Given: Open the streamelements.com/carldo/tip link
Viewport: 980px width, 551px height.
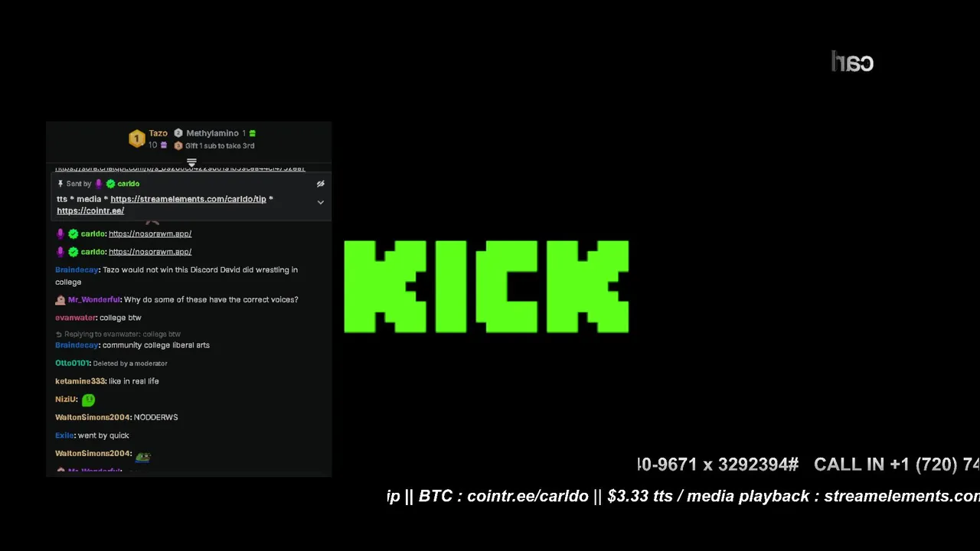Looking at the screenshot, I should [188, 199].
